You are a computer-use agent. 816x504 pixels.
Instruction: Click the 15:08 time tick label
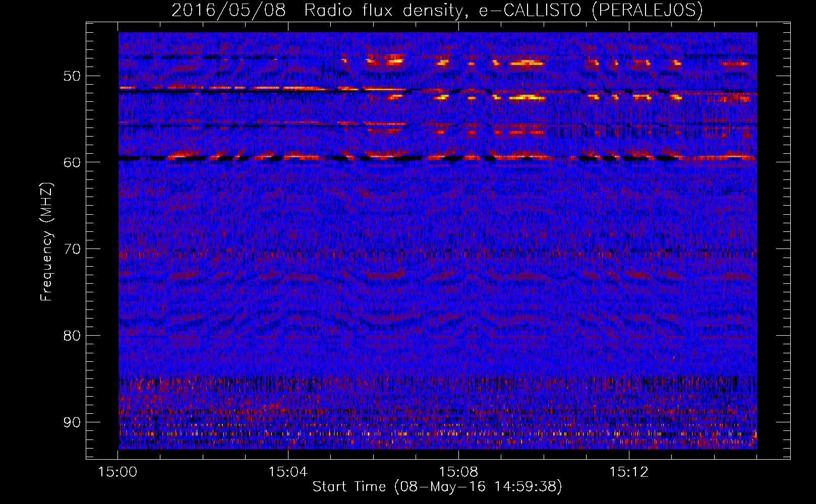458,472
